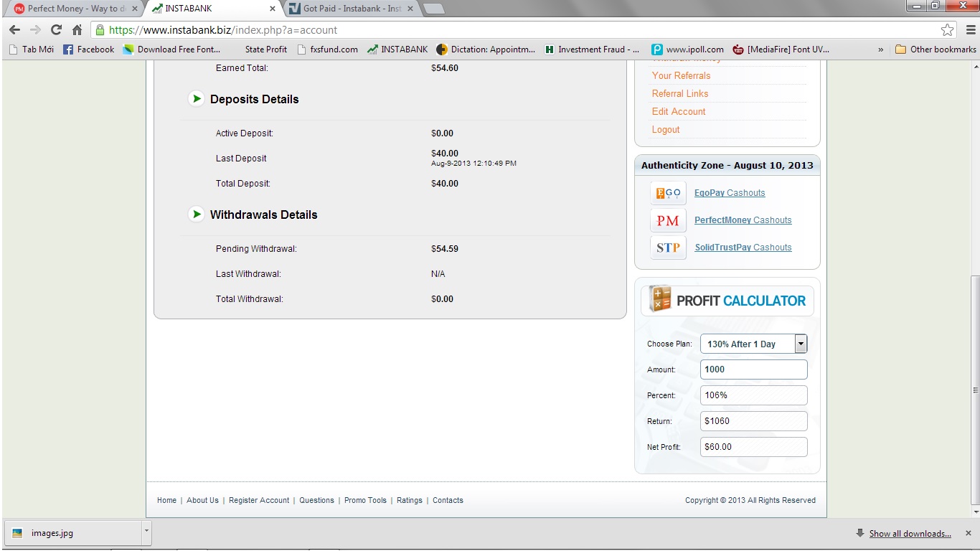Open the Other bookmarks folder
The image size is (980, 551).
(x=936, y=50)
